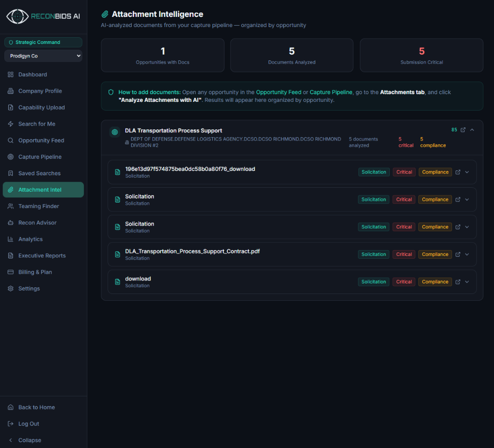This screenshot has width=494, height=448.
Task: Collapse the DLA Transportation Process Support group
Action: [x=472, y=130]
